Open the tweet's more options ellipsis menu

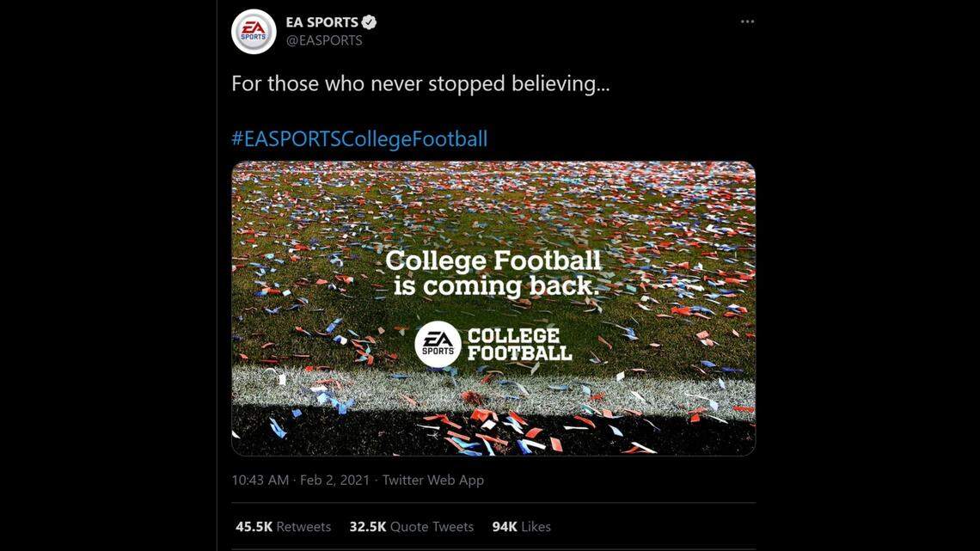point(746,22)
